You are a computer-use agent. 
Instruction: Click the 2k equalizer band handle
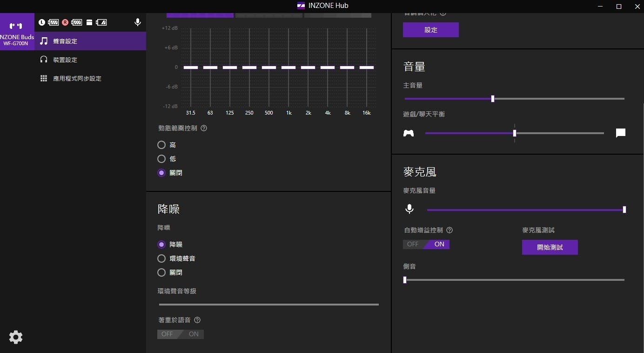(308, 68)
